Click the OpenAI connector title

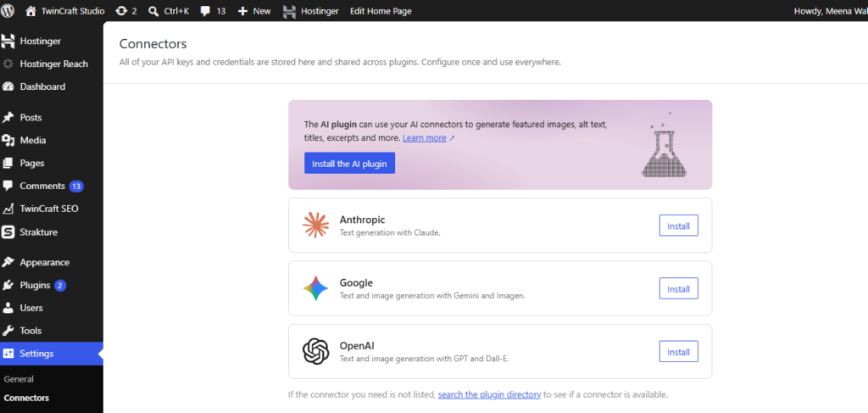(x=357, y=346)
